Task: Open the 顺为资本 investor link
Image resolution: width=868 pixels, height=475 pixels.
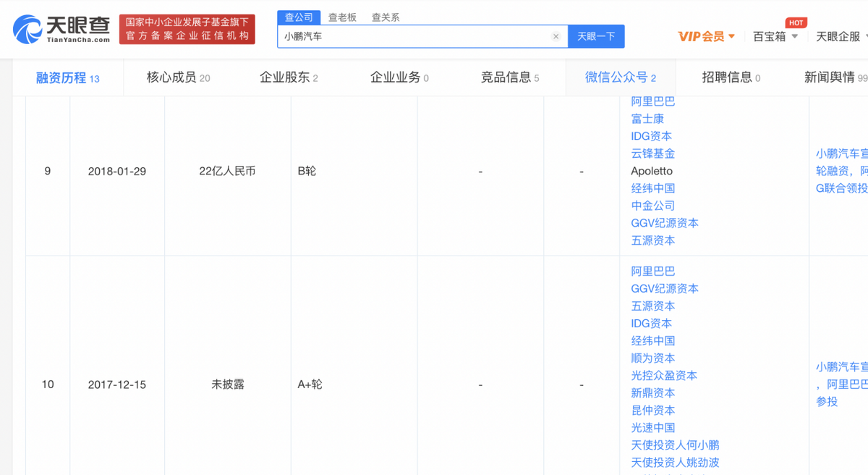Action: point(652,358)
